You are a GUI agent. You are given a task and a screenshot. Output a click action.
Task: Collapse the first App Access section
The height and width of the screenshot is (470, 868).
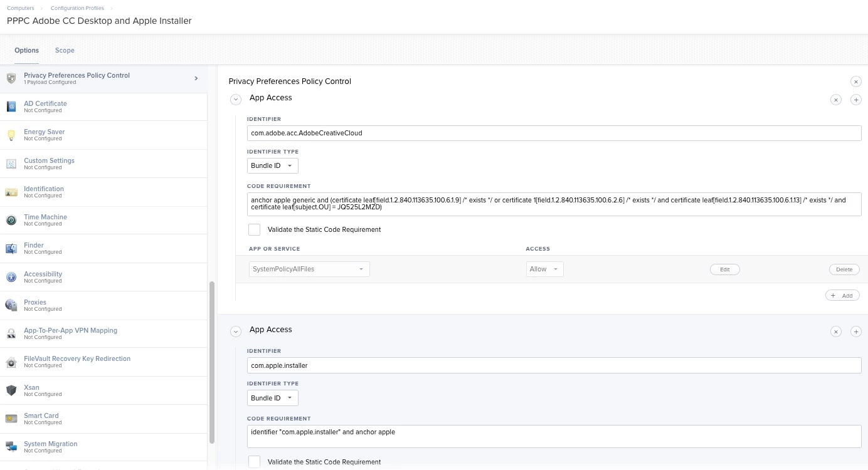(x=236, y=100)
